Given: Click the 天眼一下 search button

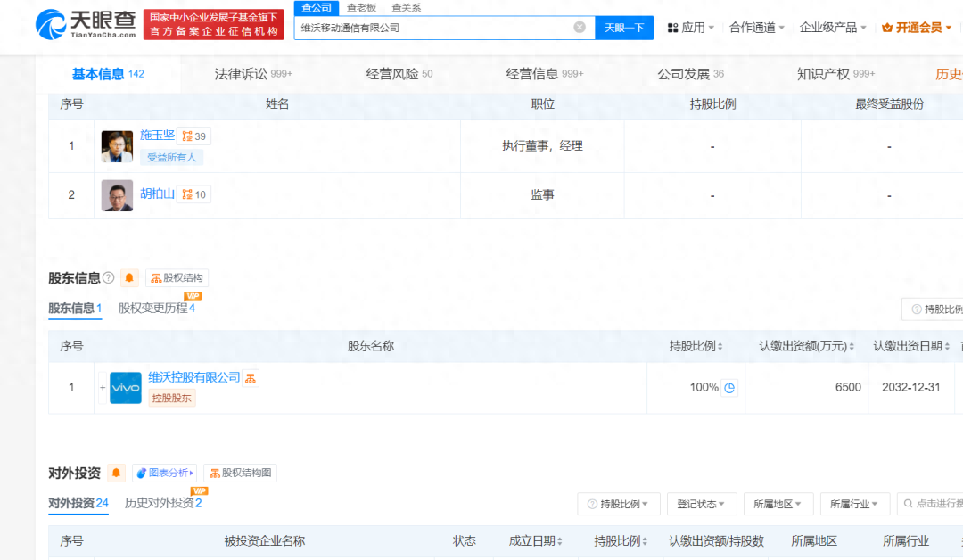Looking at the screenshot, I should pos(624,28).
